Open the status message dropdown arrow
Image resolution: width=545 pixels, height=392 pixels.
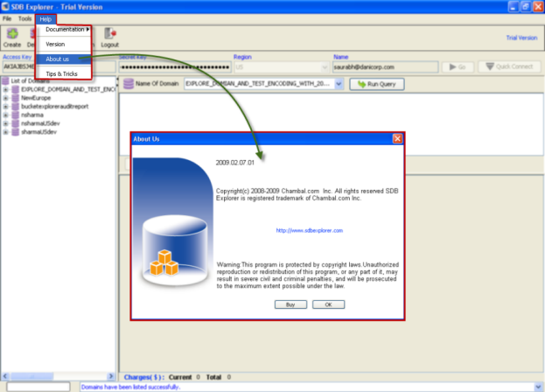538,387
